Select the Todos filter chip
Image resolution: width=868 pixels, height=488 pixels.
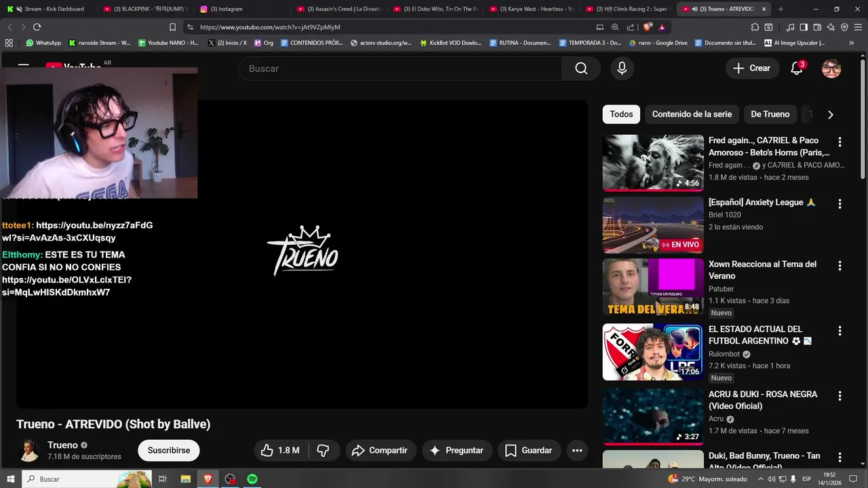pyautogui.click(x=621, y=115)
